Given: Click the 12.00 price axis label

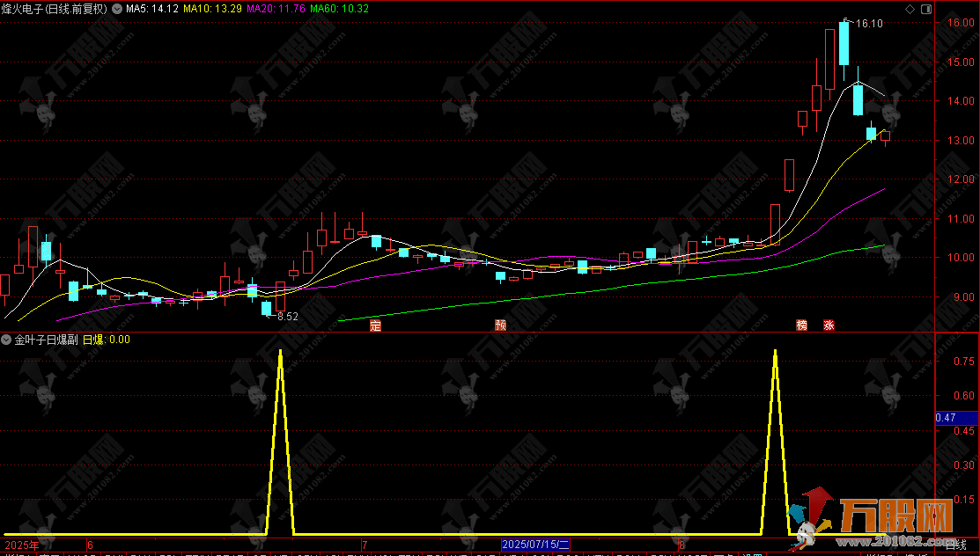Looking at the screenshot, I should point(961,179).
